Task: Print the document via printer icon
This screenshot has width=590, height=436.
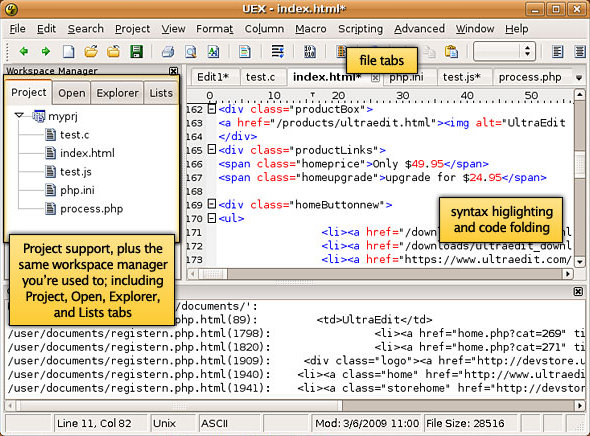Action: tap(168, 52)
